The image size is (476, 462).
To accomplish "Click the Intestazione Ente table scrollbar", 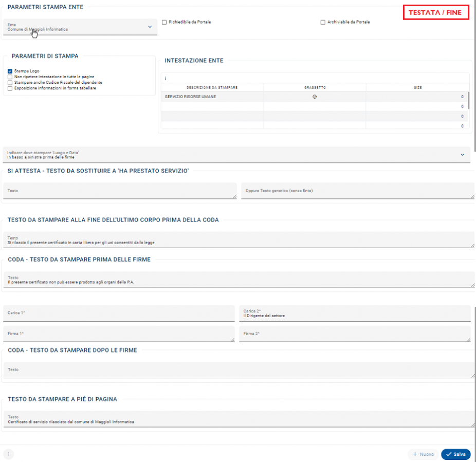I will click(468, 100).
